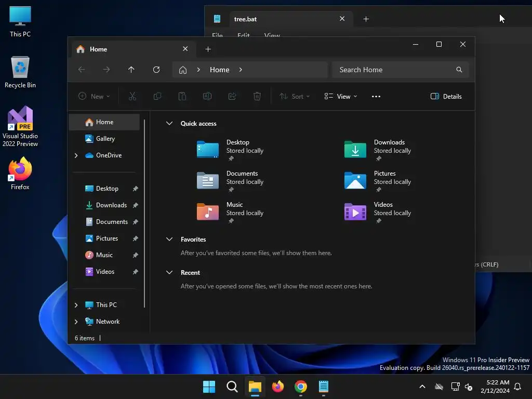The width and height of the screenshot is (532, 399).
Task: Click the Delete trash icon in toolbar
Action: tap(257, 96)
